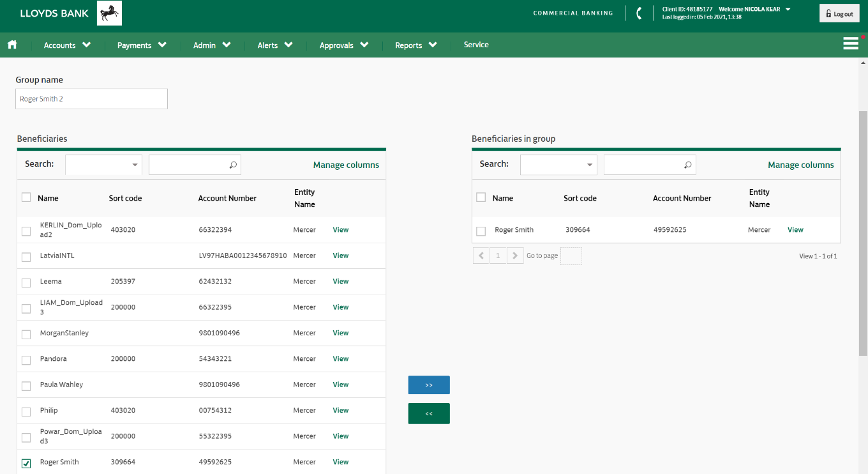Tick the Leema checkbox
The width and height of the screenshot is (868, 474).
[x=26, y=283]
